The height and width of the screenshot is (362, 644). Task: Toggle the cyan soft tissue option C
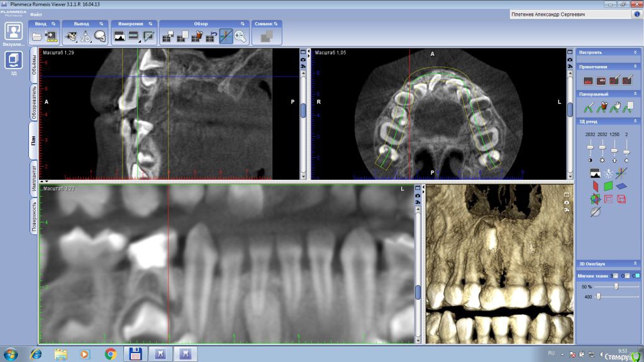point(637,276)
